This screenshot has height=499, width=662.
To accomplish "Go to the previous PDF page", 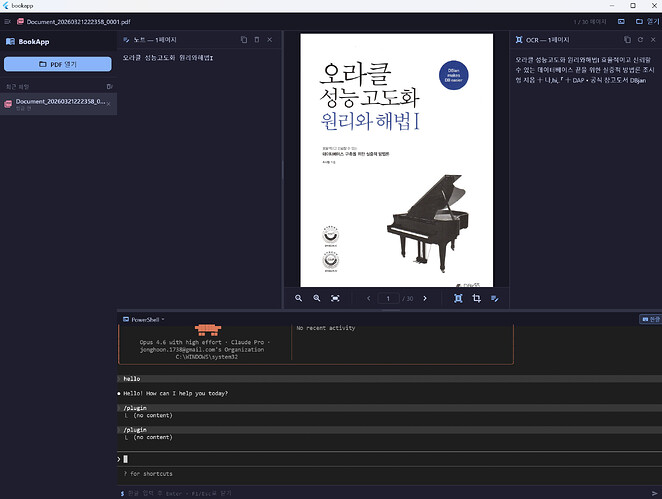I will 369,298.
